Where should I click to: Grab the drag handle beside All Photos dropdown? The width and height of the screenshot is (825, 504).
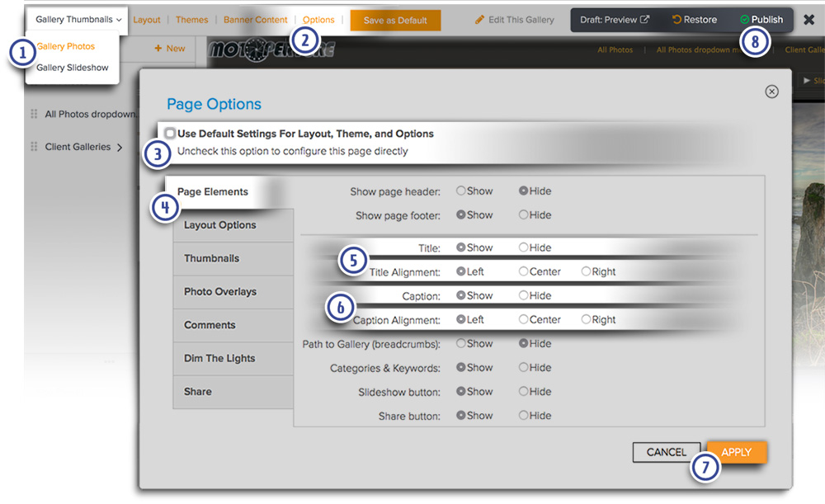[x=34, y=114]
